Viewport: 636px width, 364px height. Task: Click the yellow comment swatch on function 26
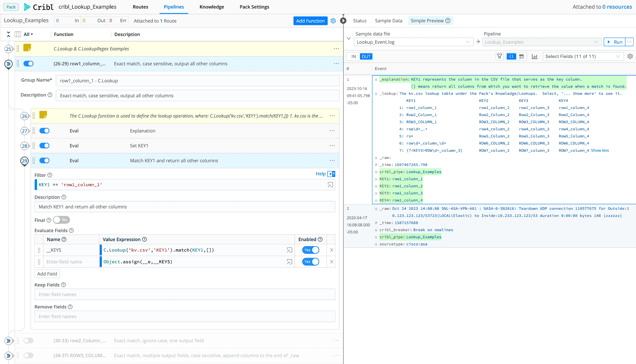43,115
